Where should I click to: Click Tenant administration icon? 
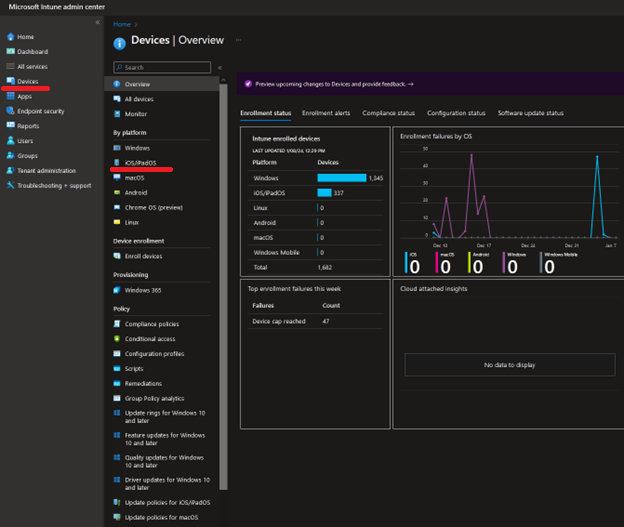point(11,170)
